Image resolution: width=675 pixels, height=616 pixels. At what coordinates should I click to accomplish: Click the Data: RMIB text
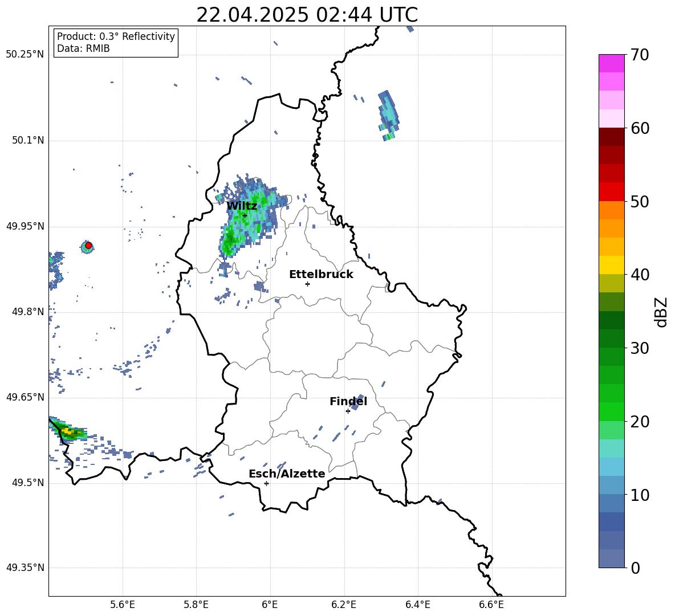coord(83,48)
